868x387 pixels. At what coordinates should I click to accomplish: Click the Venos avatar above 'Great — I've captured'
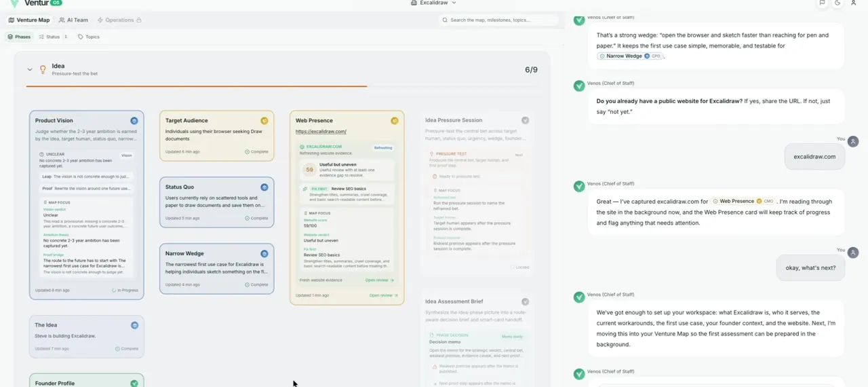pyautogui.click(x=579, y=186)
